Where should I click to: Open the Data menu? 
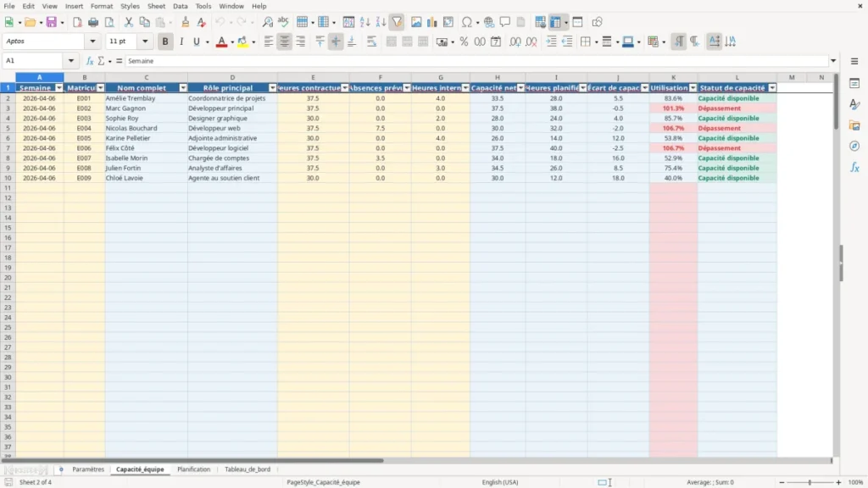tap(180, 6)
